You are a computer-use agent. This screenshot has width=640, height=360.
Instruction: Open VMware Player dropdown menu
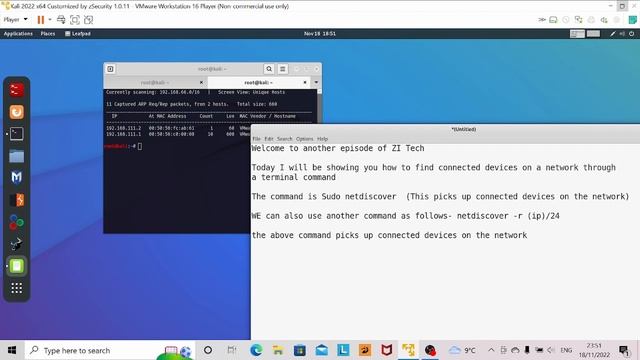15,20
